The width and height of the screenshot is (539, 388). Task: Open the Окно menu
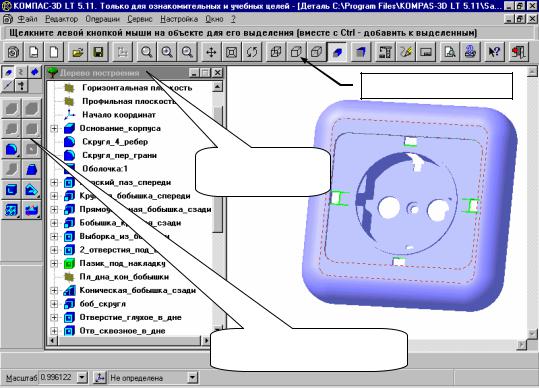[214, 19]
